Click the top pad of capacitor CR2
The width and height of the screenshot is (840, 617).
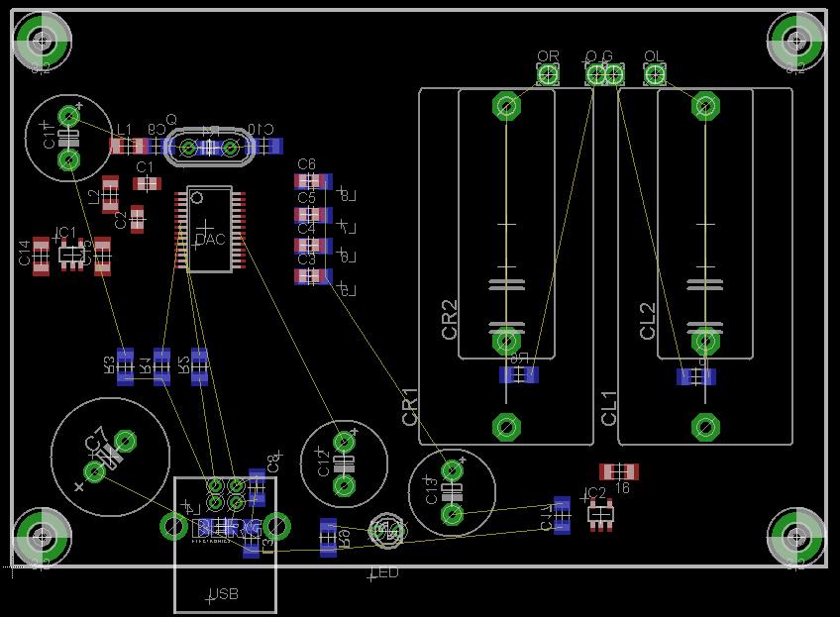[506, 106]
